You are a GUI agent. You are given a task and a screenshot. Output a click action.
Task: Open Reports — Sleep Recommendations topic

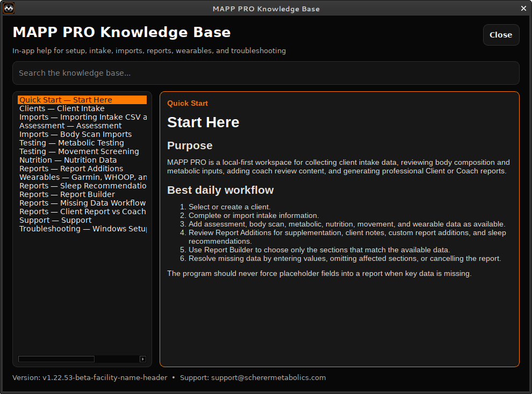tap(82, 186)
